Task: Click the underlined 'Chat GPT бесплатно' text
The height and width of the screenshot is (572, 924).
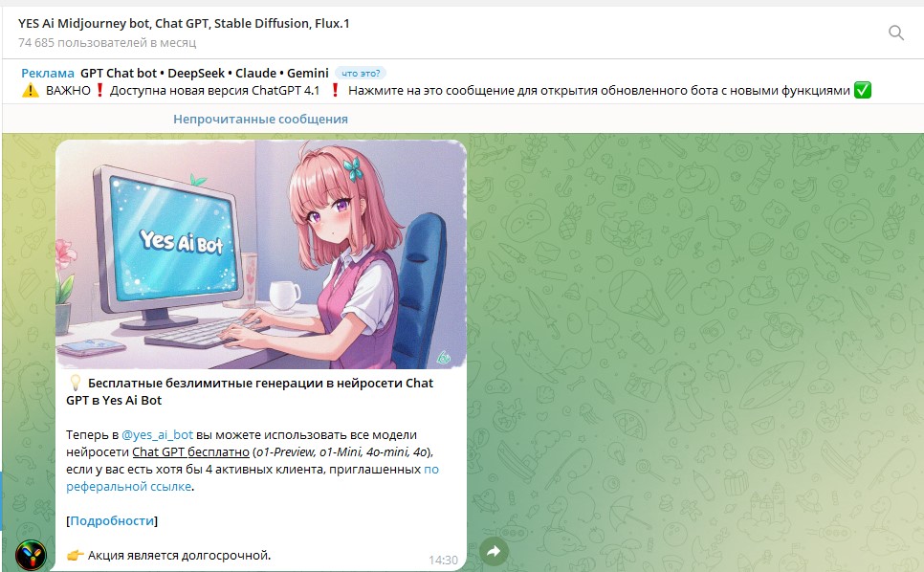Action: [190, 451]
